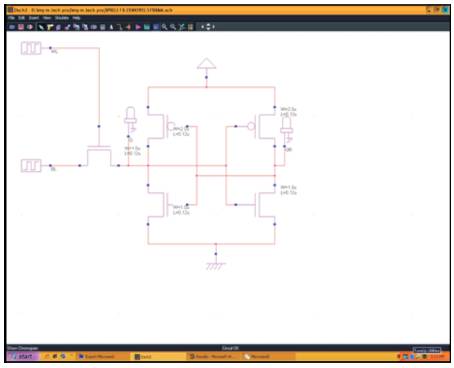The width and height of the screenshot is (454, 368).
Task: Click the first toolbar icon at left
Action: coord(12,27)
